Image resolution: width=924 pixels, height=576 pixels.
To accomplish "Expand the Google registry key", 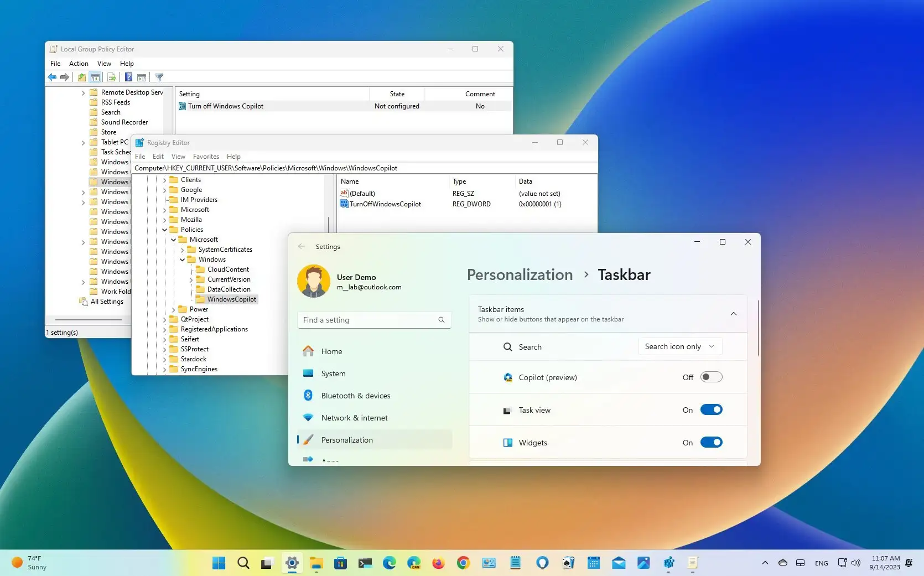I will coord(164,190).
